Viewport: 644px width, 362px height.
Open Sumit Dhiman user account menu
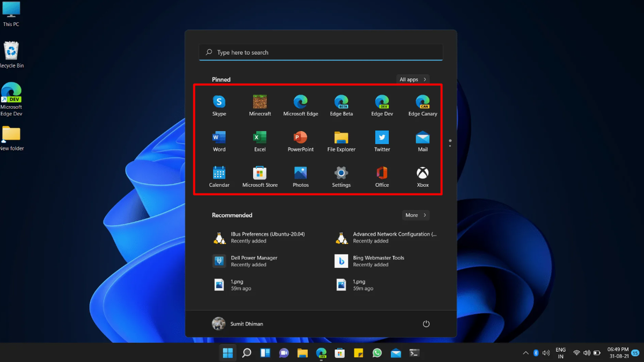pyautogui.click(x=238, y=324)
